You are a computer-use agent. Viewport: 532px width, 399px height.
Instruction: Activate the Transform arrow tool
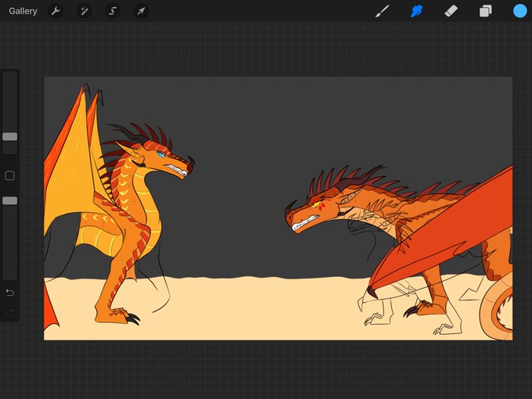141,11
